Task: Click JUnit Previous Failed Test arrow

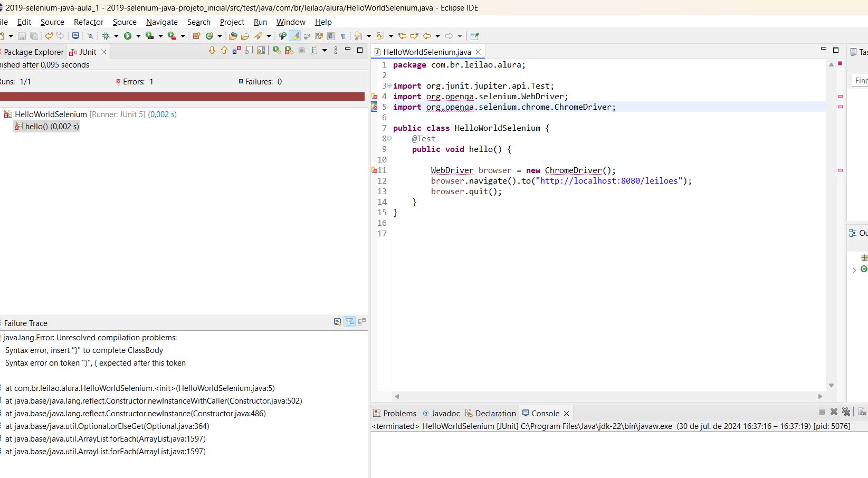Action: click(x=224, y=50)
